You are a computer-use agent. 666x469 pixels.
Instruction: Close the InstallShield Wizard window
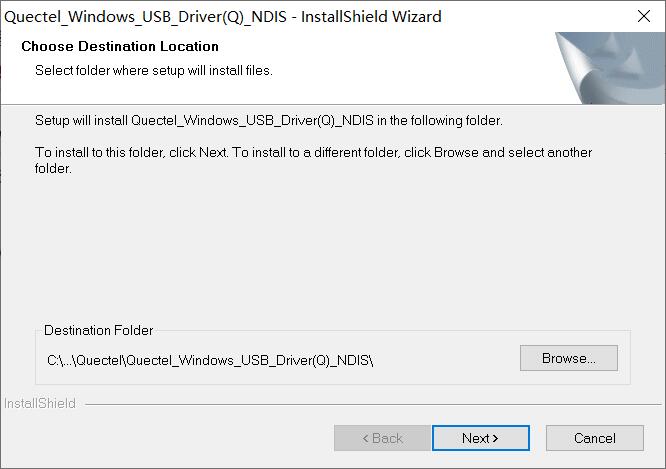tap(644, 16)
